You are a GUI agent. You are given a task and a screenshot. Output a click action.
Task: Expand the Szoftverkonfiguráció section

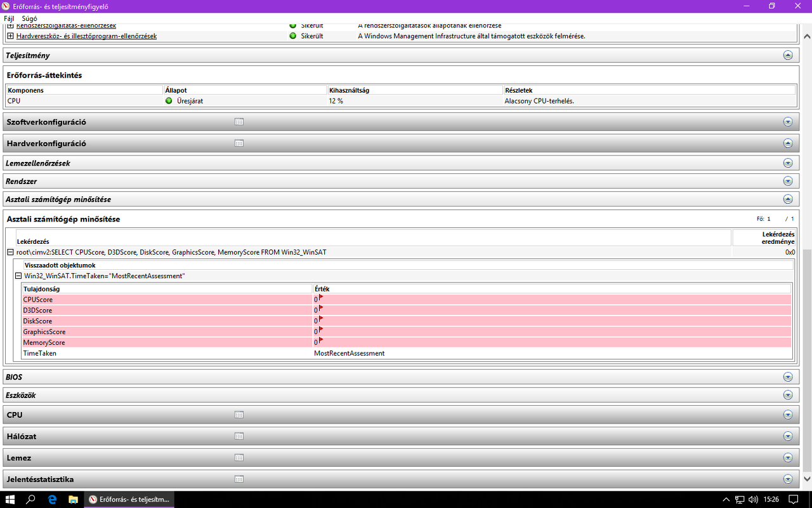788,122
